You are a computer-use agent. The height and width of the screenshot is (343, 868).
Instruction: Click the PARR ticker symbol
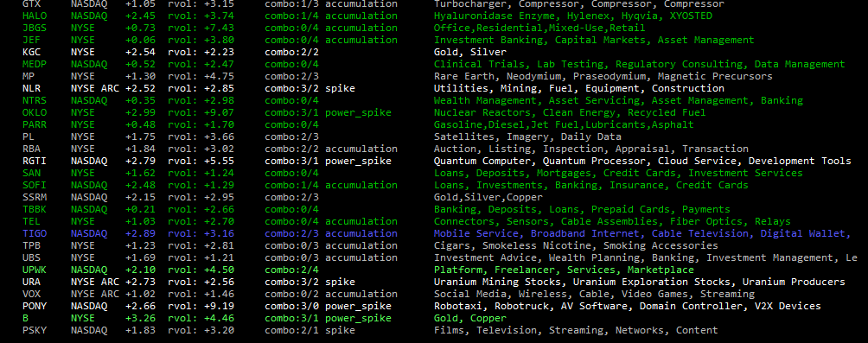coord(35,125)
